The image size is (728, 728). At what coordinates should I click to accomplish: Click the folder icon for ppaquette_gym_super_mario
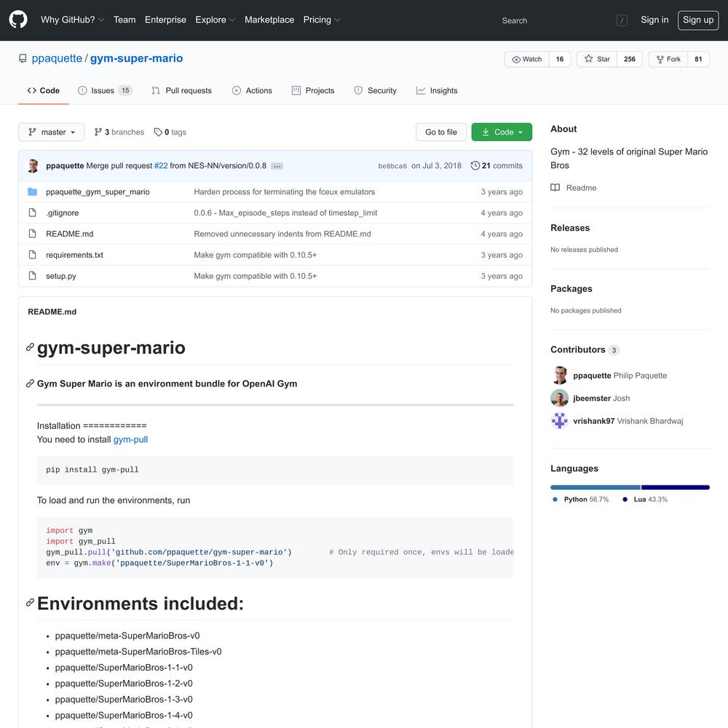point(33,191)
